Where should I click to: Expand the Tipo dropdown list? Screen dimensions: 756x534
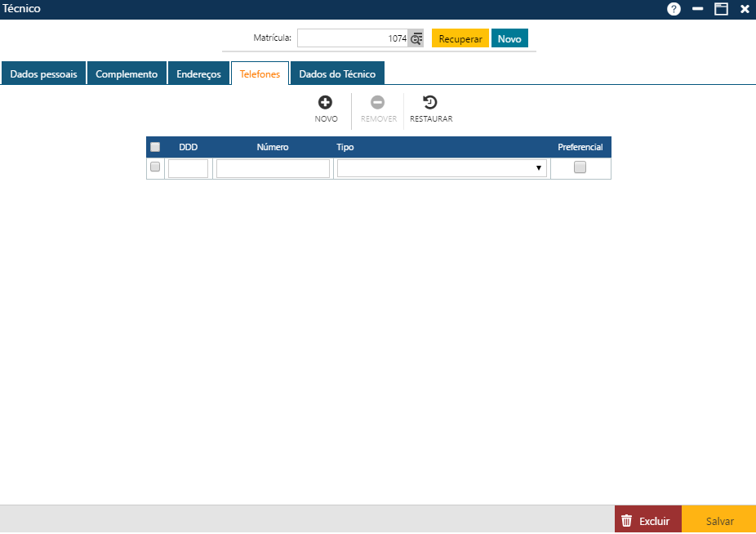coord(442,168)
